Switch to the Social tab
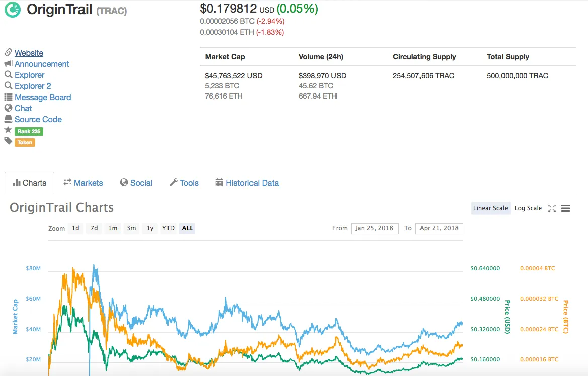Viewport: 588px width, 376px height. click(x=136, y=183)
